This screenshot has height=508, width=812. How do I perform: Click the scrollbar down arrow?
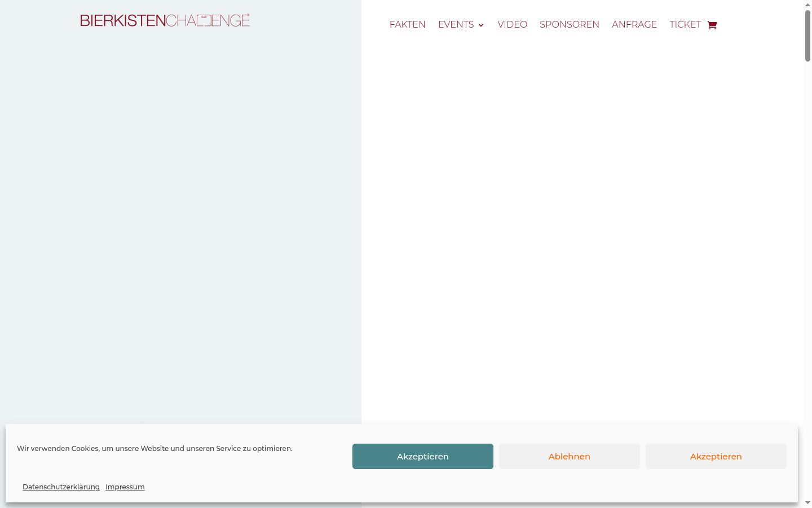807,503
